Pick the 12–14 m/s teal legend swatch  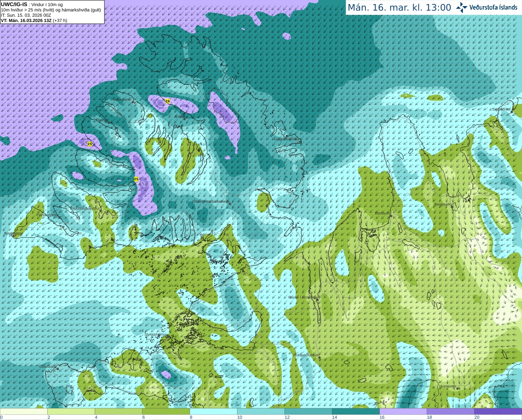tap(308, 411)
